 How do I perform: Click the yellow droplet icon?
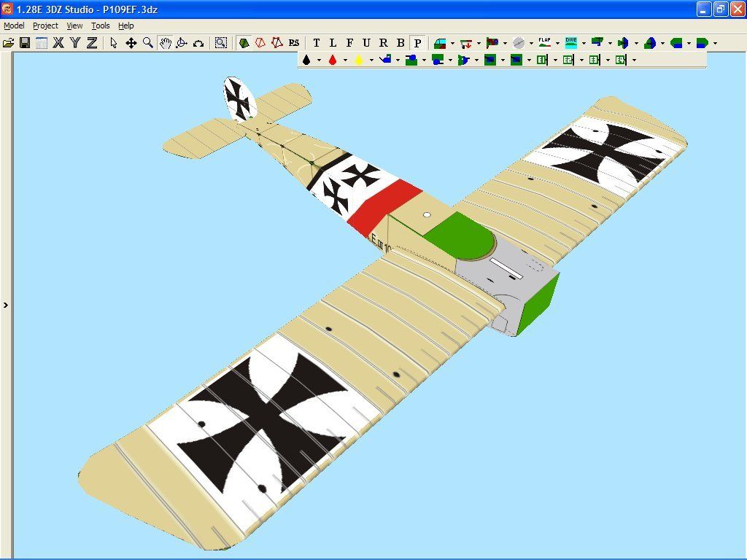coord(359,60)
